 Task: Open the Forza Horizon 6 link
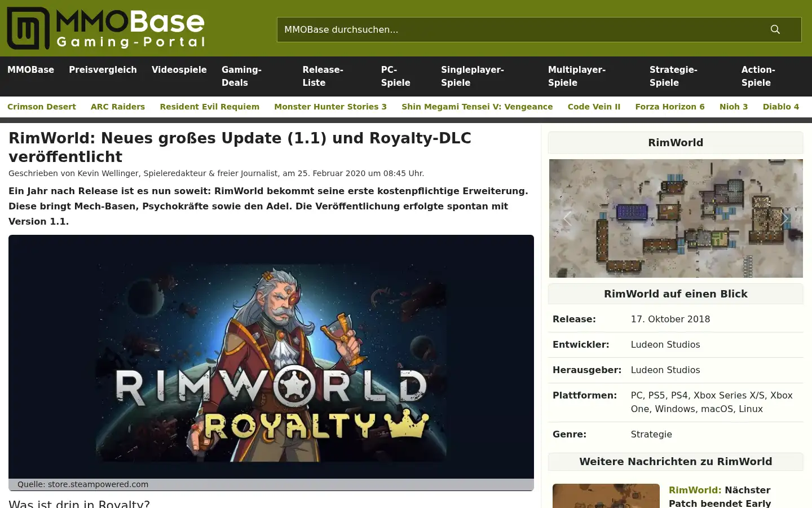(x=670, y=107)
